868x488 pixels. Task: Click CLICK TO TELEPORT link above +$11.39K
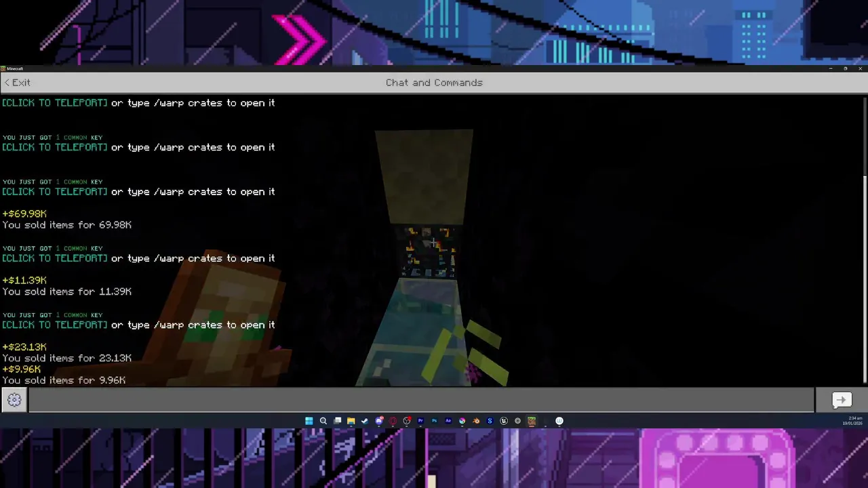click(x=55, y=258)
